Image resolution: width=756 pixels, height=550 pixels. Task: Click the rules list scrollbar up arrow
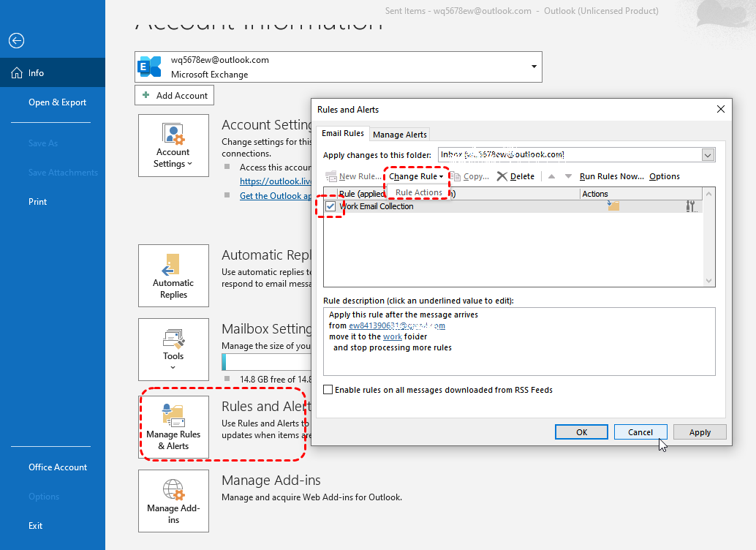708,194
